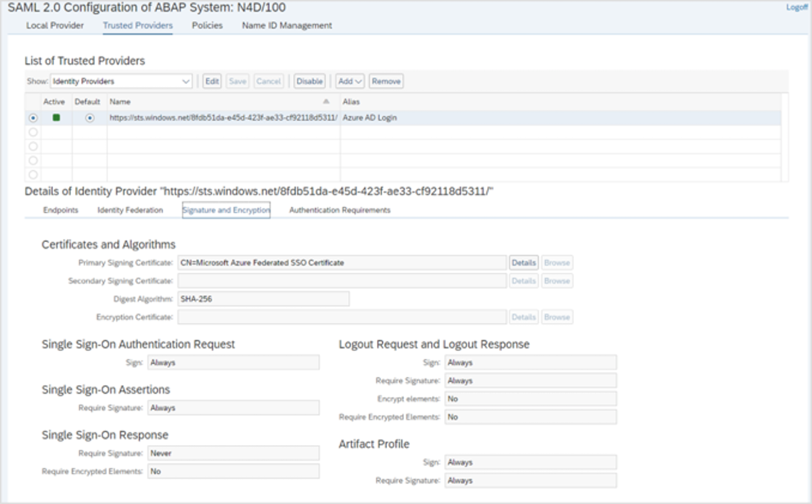Click the Disable button
This screenshot has height=504, width=812.
309,81
